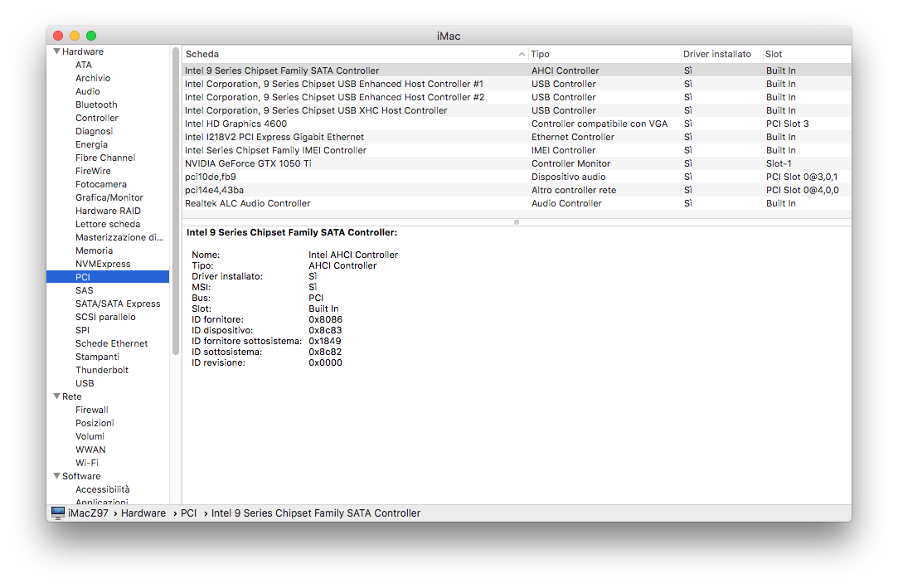Select Energia in the sidebar

tap(92, 144)
